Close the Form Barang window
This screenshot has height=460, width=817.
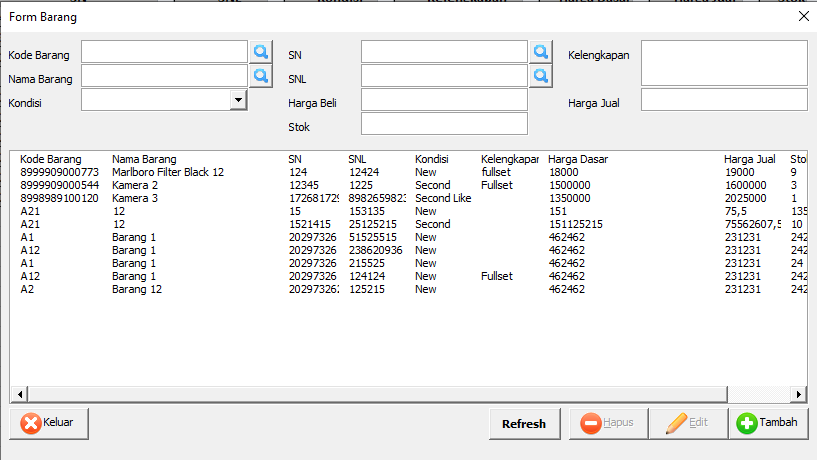(x=803, y=16)
